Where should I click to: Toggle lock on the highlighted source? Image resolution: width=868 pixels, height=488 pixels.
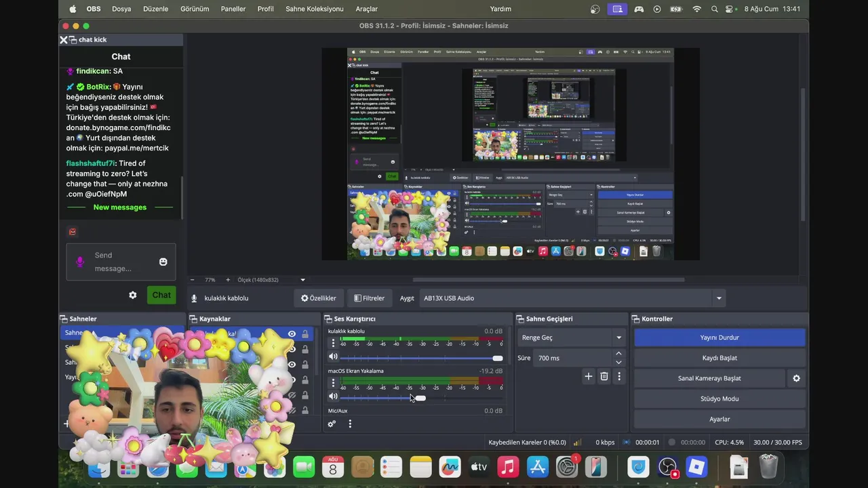point(305,334)
